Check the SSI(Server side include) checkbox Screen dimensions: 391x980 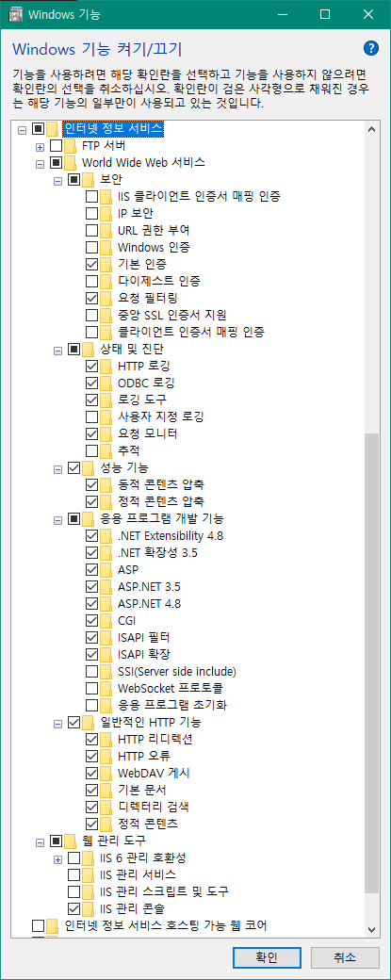91,672
